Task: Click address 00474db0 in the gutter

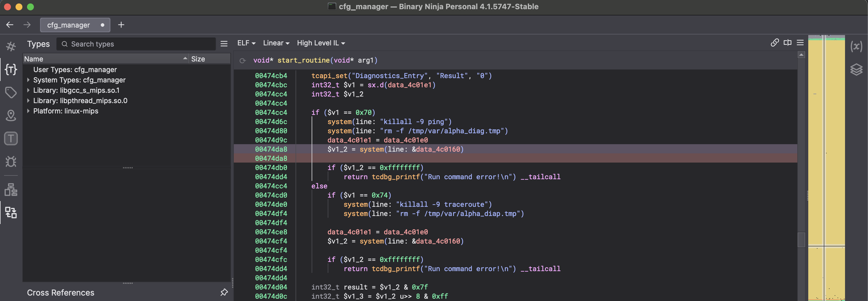Action: pyautogui.click(x=271, y=167)
